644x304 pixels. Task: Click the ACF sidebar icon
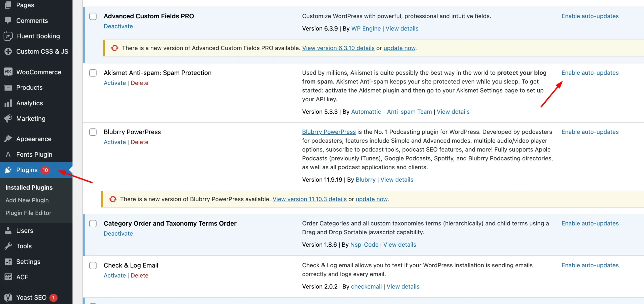click(x=8, y=277)
